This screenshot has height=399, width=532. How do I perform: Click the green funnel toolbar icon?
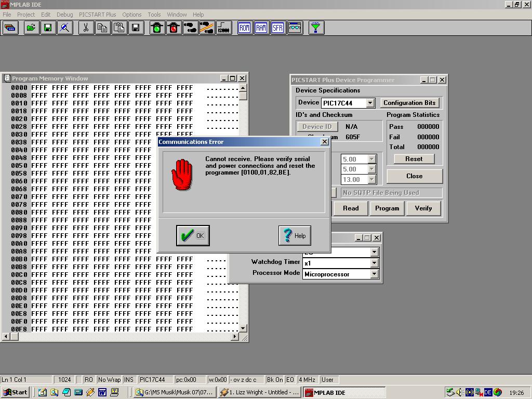(x=316, y=28)
